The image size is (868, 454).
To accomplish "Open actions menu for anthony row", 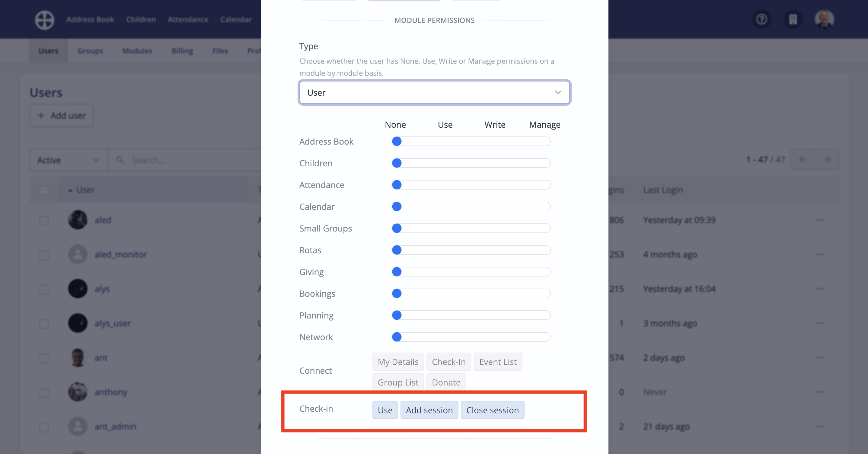I will pyautogui.click(x=820, y=392).
